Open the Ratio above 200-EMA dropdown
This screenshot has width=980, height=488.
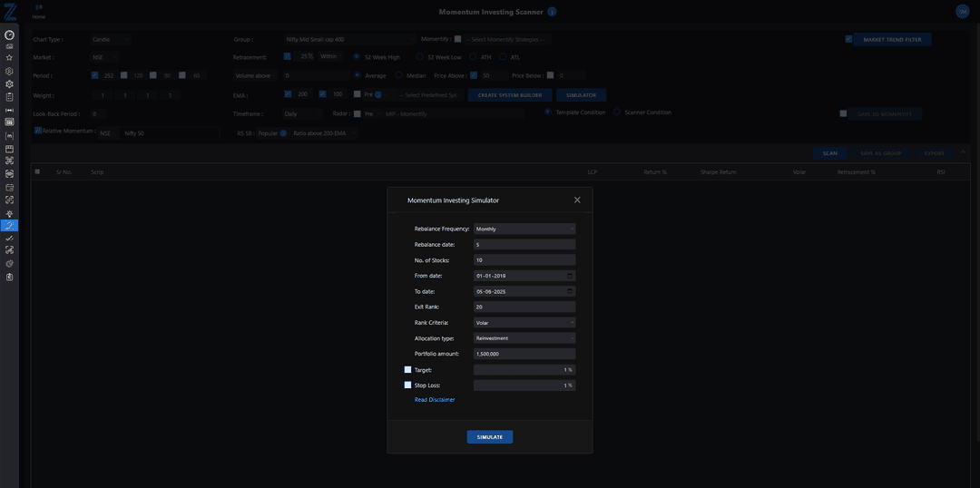point(324,133)
